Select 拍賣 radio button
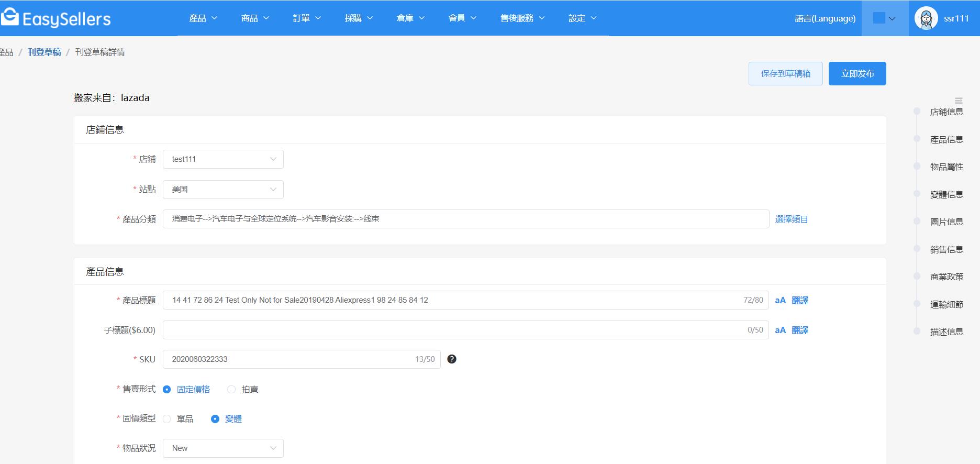Image resolution: width=980 pixels, height=464 pixels. pyautogui.click(x=231, y=389)
